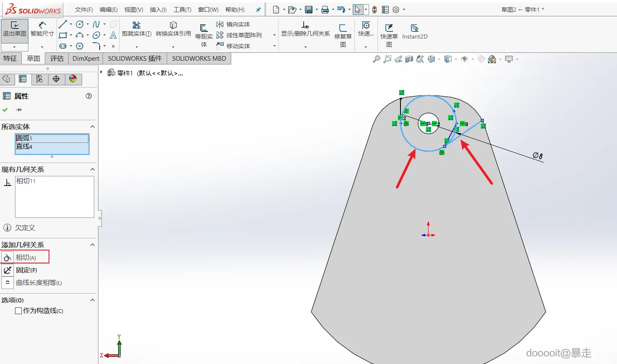Click the New document icon

(x=276, y=10)
